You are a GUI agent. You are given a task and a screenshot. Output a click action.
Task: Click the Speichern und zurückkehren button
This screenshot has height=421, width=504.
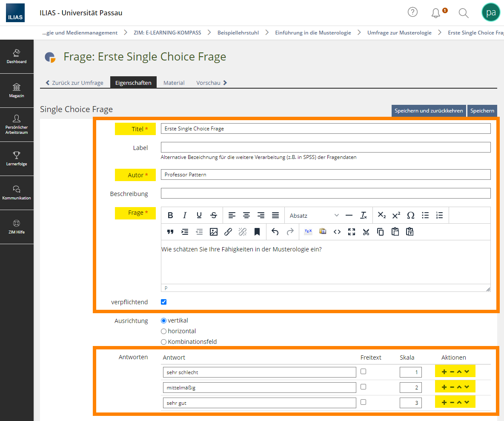(429, 111)
